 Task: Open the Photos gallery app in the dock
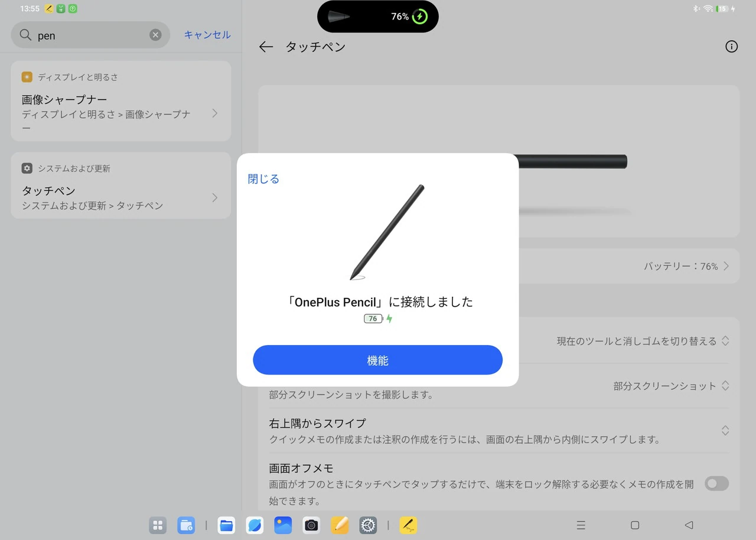(x=283, y=525)
